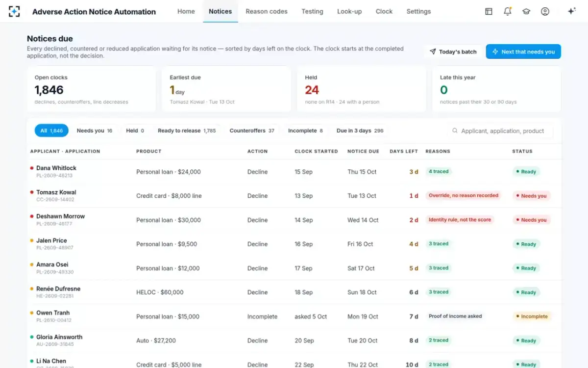The height and width of the screenshot is (368, 588).
Task: Click Needs you status for Deshawn Morrow
Action: click(x=532, y=220)
